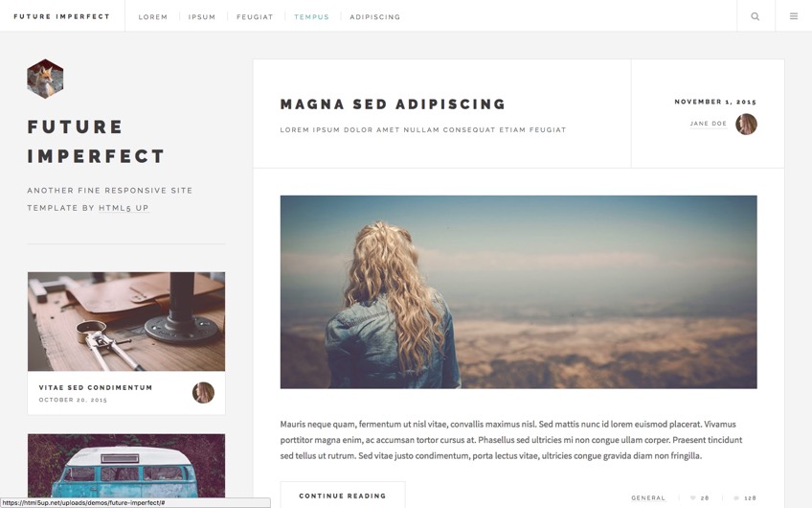Click the General category link
This screenshot has width=812, height=508.
pyautogui.click(x=648, y=497)
